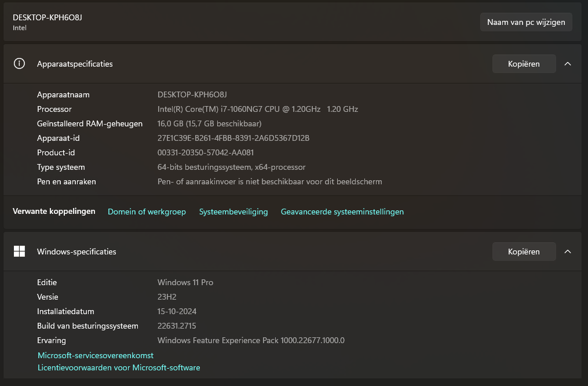Click the Verwante koppelingen label
The image size is (588, 386).
click(x=54, y=211)
